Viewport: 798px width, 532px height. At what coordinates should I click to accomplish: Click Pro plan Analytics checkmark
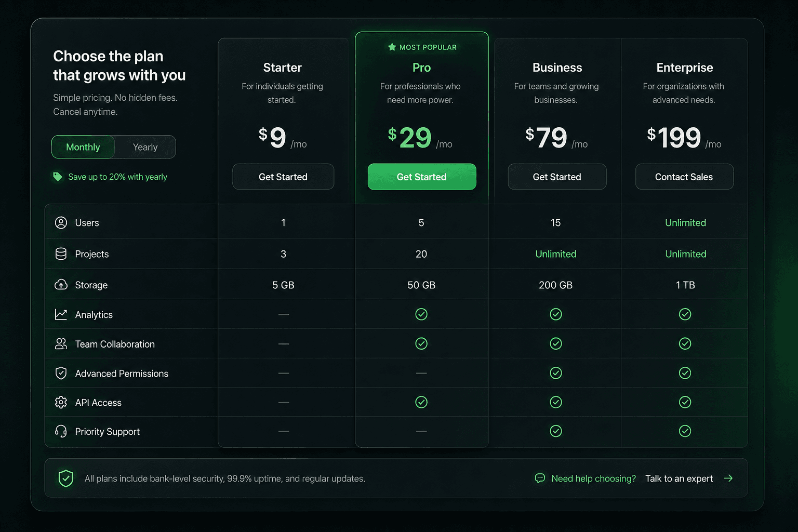(x=421, y=314)
